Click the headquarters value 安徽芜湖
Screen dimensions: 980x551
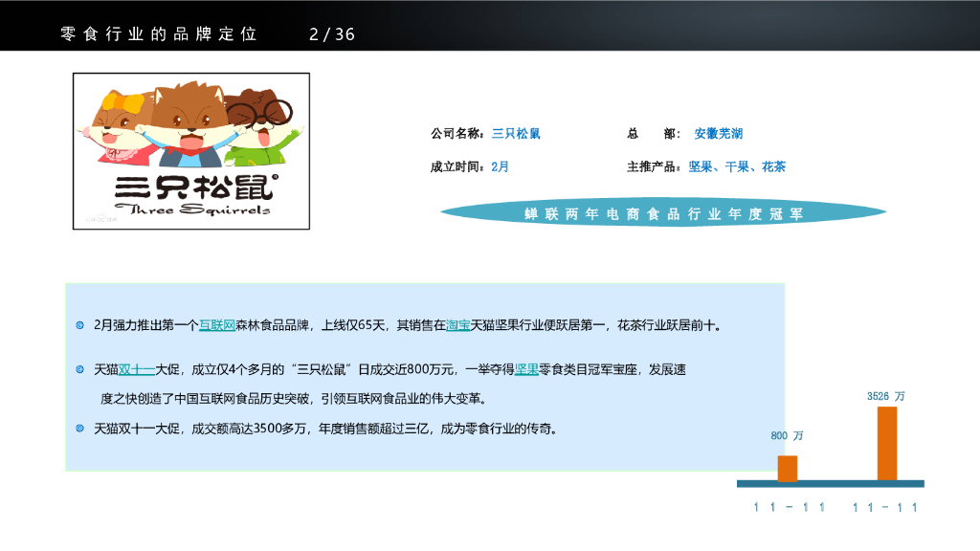(718, 133)
